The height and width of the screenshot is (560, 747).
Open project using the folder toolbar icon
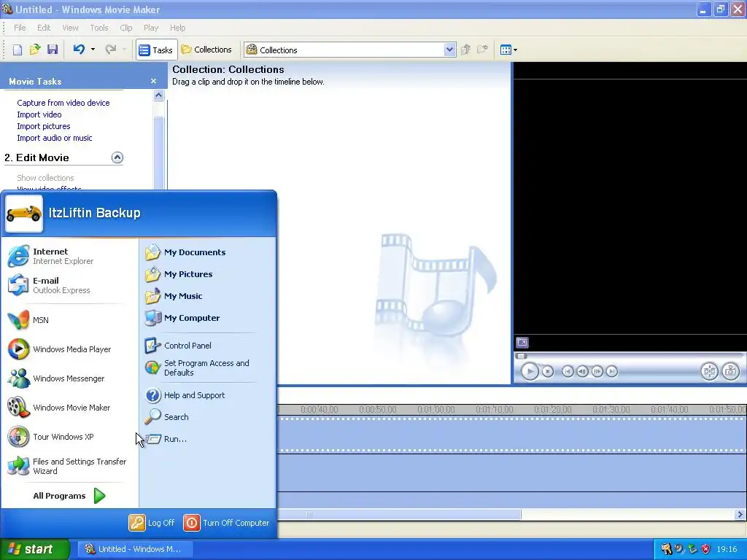(x=35, y=50)
